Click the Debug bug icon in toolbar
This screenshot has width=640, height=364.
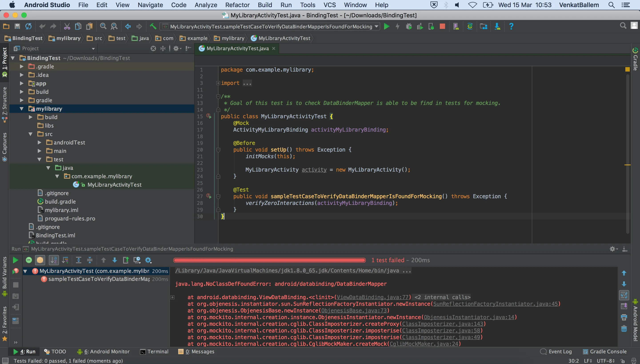409,26
